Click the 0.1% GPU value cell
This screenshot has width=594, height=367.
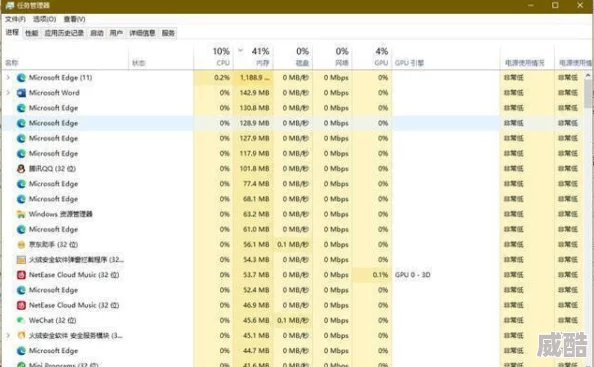tap(372, 275)
